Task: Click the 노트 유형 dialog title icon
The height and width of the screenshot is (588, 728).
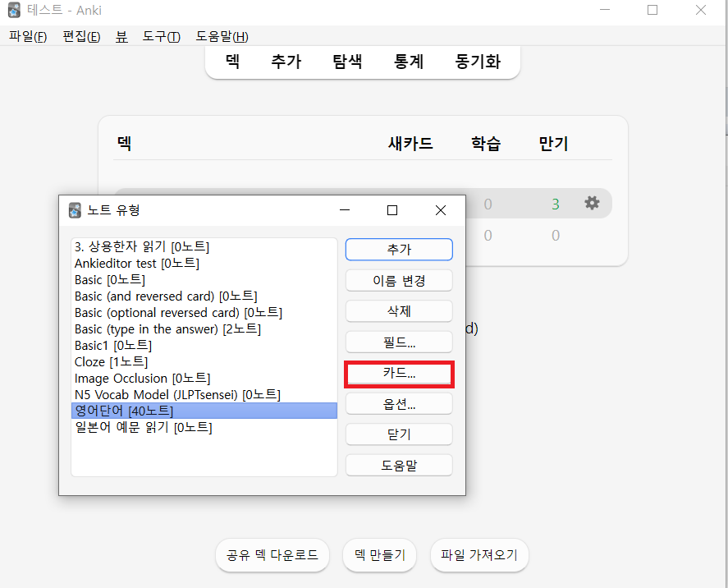Action: pyautogui.click(x=75, y=210)
